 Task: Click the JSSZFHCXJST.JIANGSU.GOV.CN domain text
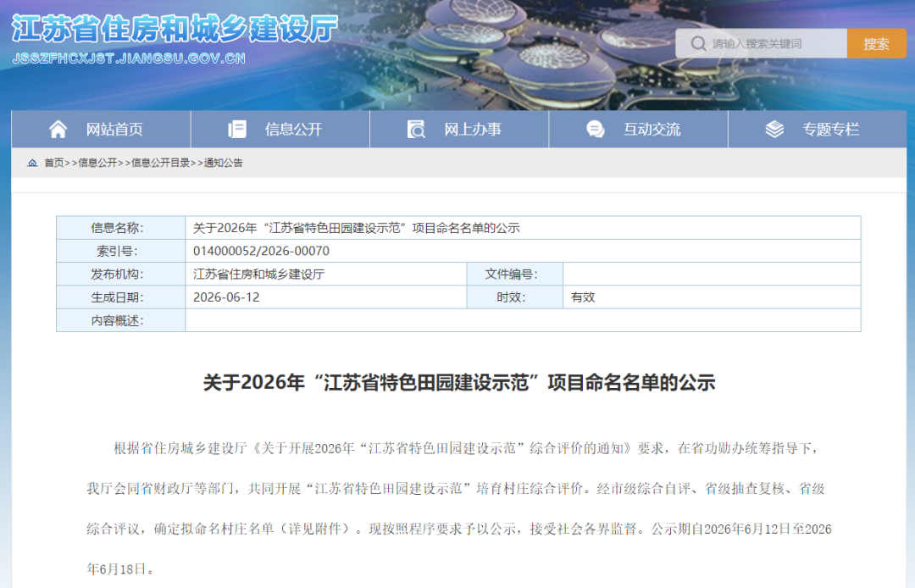click(129, 58)
